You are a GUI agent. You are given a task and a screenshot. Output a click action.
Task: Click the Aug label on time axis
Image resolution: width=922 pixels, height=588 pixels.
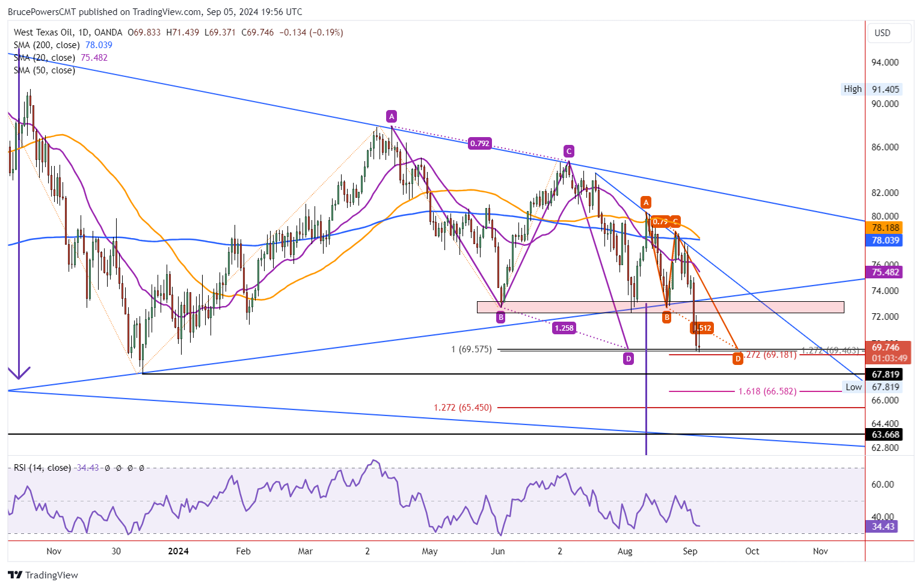(625, 551)
